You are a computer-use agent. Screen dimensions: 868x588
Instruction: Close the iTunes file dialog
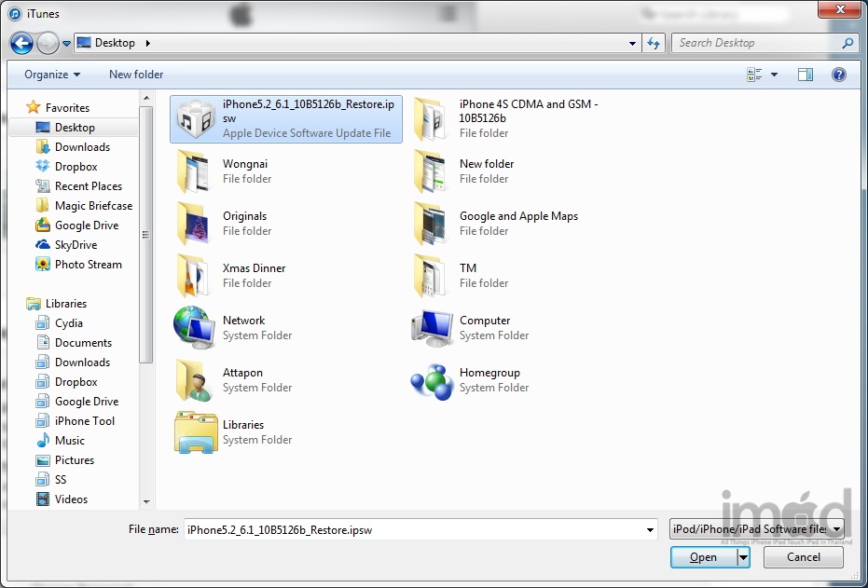coord(840,8)
